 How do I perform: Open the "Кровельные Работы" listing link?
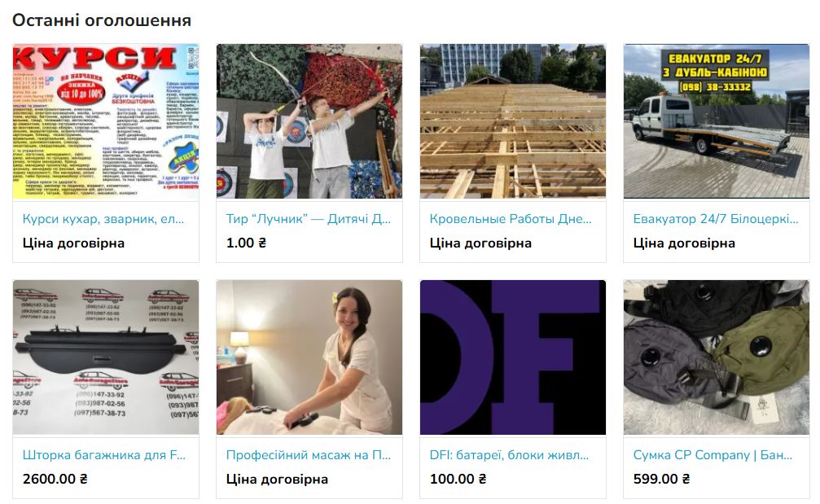tap(511, 219)
